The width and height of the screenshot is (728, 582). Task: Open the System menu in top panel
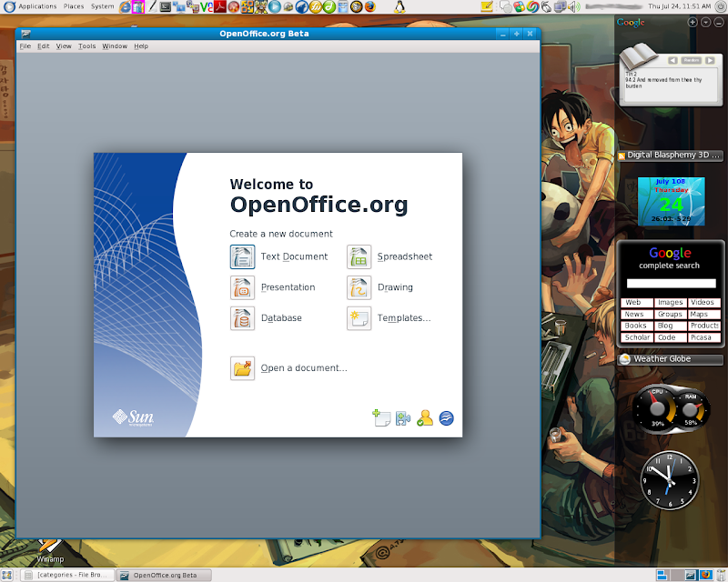pos(102,6)
